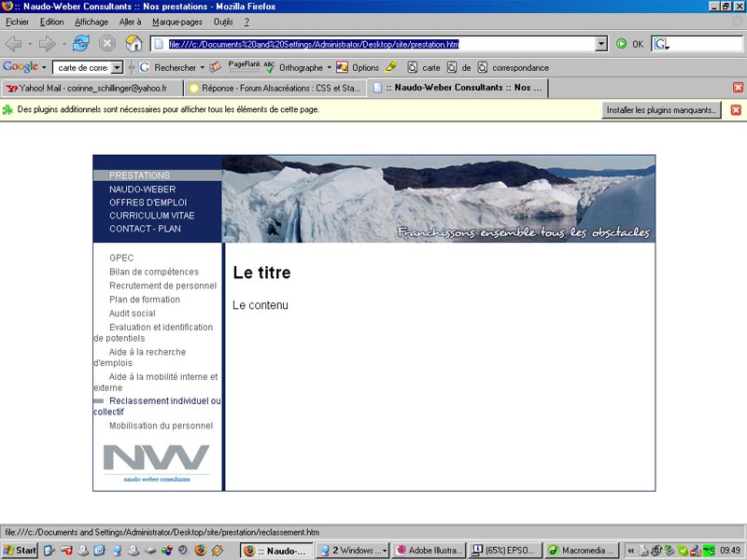Click the address bar URL field

pos(373,44)
